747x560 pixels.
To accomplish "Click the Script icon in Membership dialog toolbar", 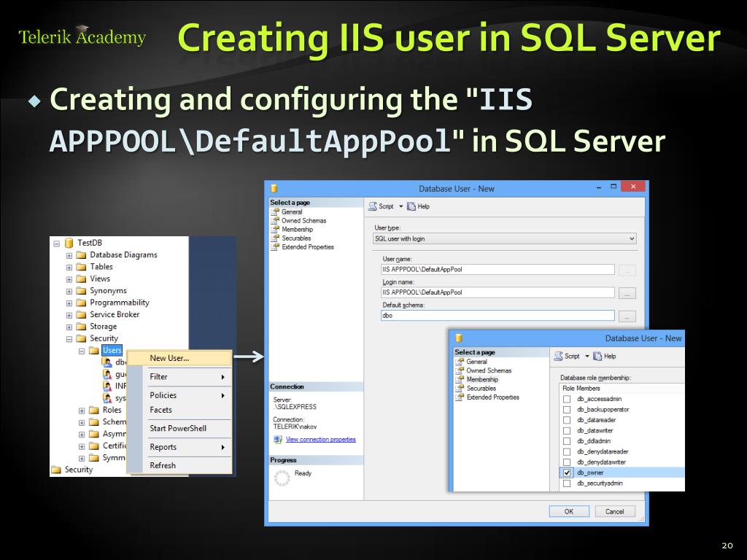I will 558,356.
